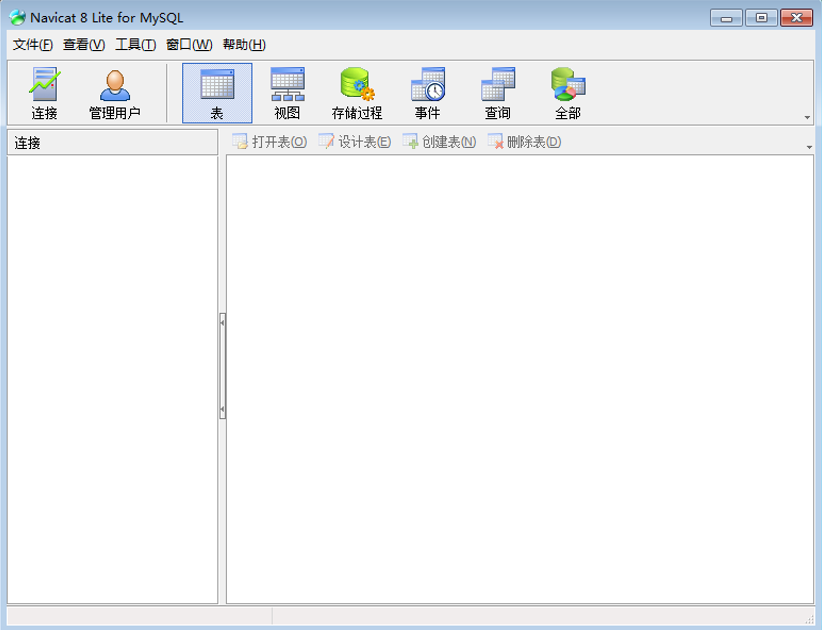The image size is (822, 630).
Task: Collapse connection pane via splitter handle
Action: tap(223, 366)
